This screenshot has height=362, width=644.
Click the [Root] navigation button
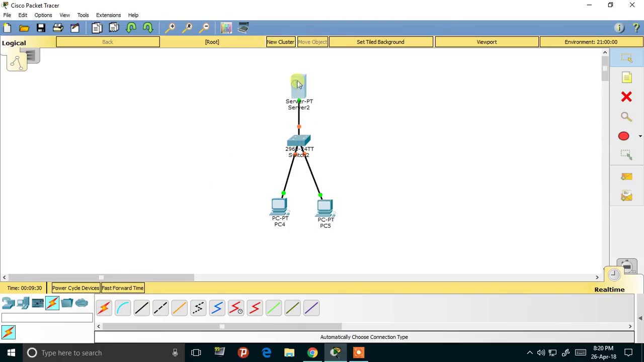click(x=212, y=42)
